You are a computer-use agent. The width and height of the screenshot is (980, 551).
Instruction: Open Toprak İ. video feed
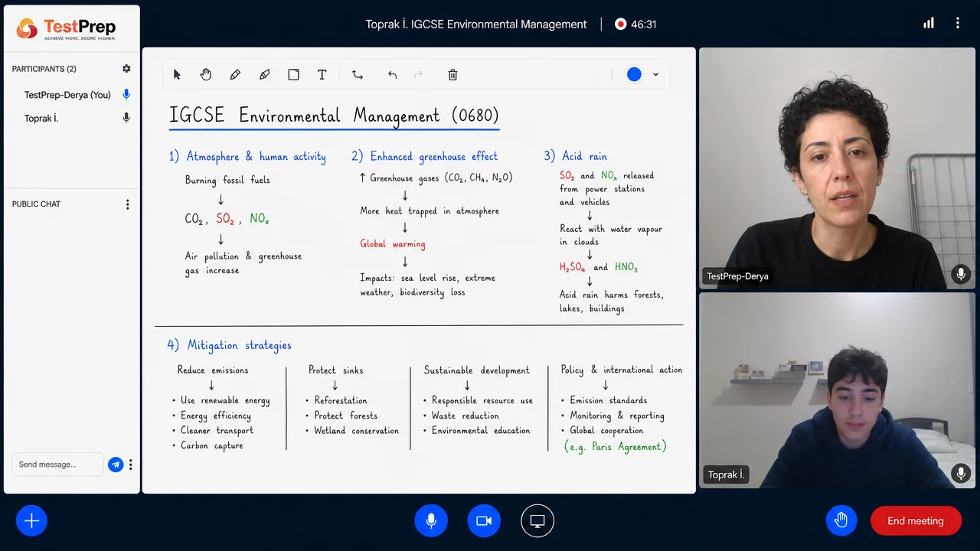click(837, 390)
